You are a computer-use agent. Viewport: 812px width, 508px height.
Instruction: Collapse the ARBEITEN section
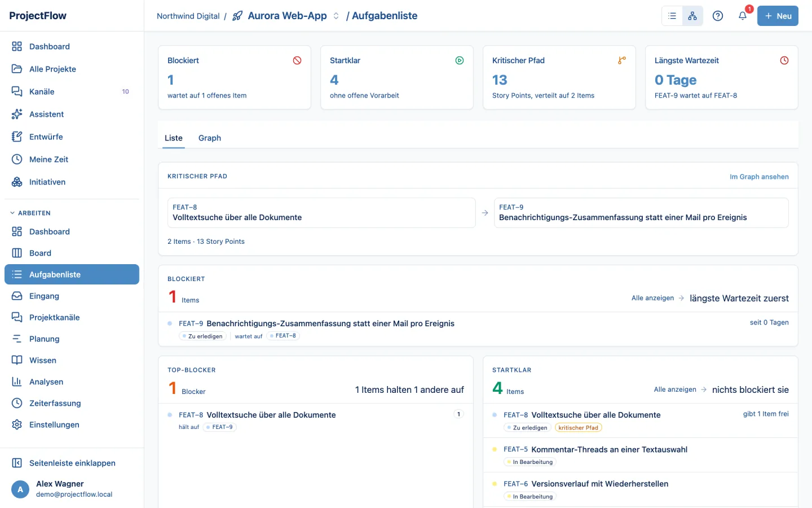(x=30, y=213)
